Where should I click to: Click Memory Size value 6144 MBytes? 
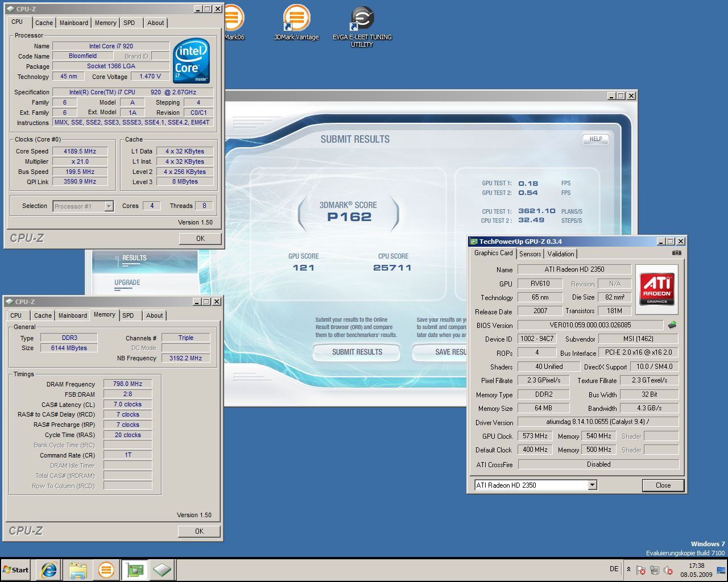(69, 348)
